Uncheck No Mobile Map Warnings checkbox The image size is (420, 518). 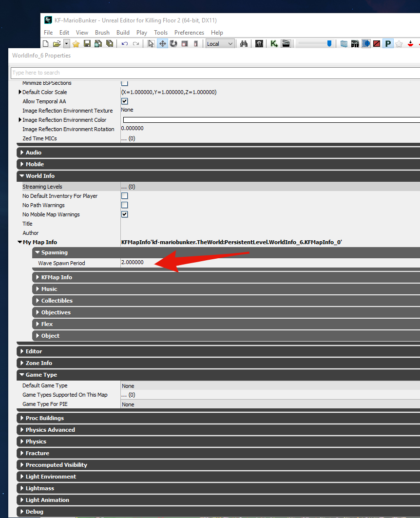[x=124, y=214]
